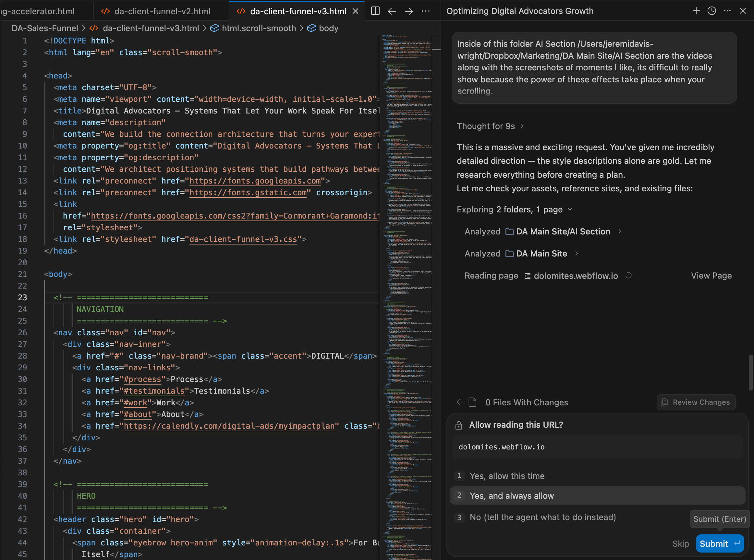
Task: Click the page icon before dolomites.webflow.io
Action: pos(528,276)
